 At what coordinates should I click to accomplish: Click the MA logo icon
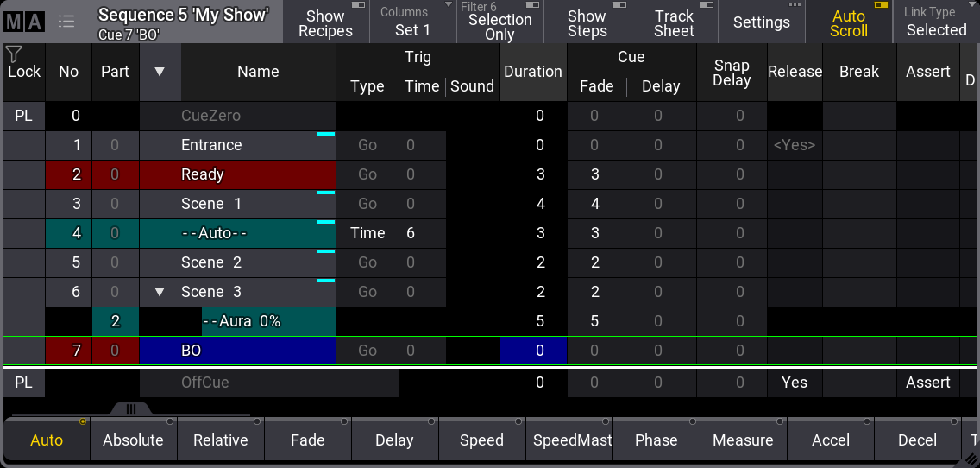(23, 22)
